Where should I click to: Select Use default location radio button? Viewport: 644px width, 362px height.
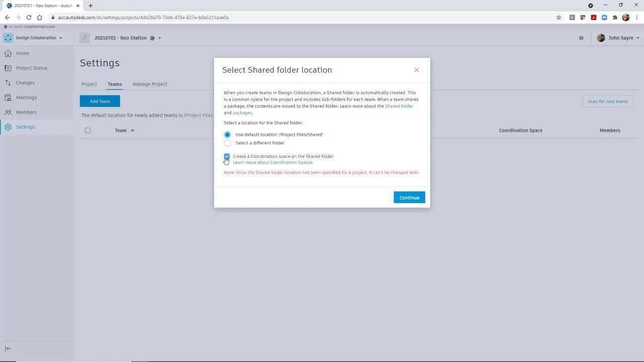pyautogui.click(x=227, y=135)
